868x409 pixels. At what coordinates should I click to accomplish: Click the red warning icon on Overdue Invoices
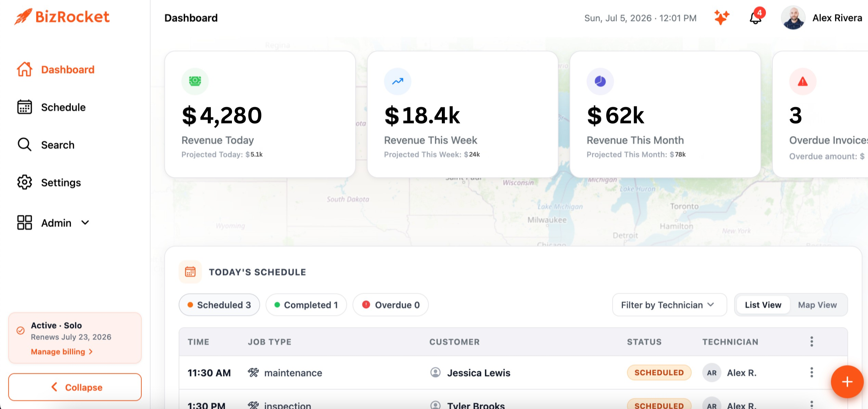pyautogui.click(x=803, y=81)
